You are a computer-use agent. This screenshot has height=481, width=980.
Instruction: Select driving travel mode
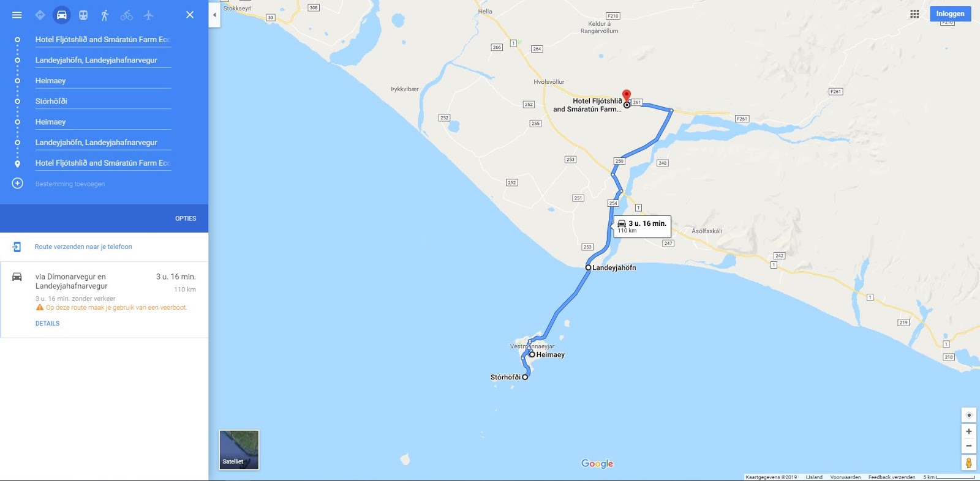point(62,15)
